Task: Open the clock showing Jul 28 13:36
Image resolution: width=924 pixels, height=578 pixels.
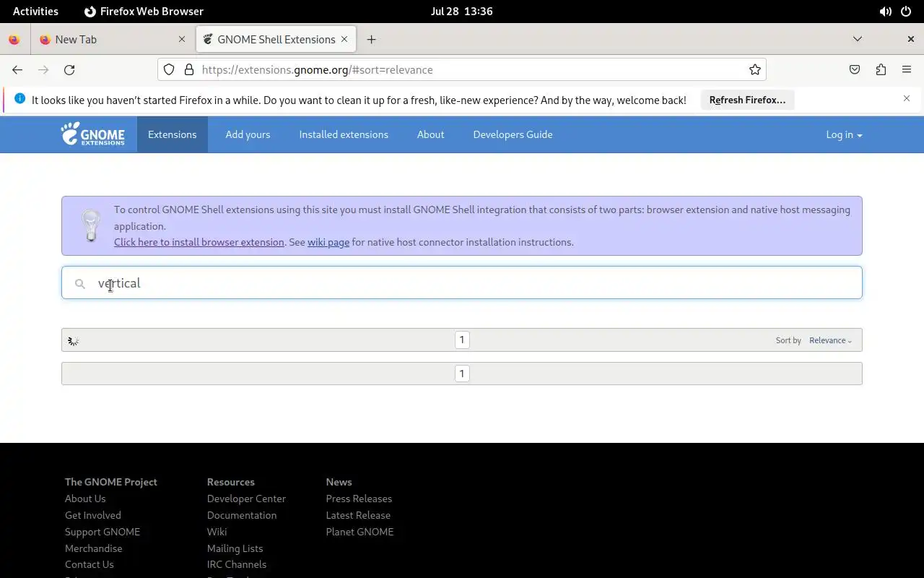Action: (461, 12)
